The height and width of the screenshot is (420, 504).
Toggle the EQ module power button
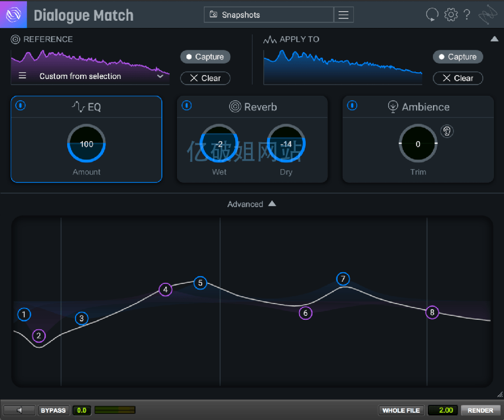pos(21,105)
